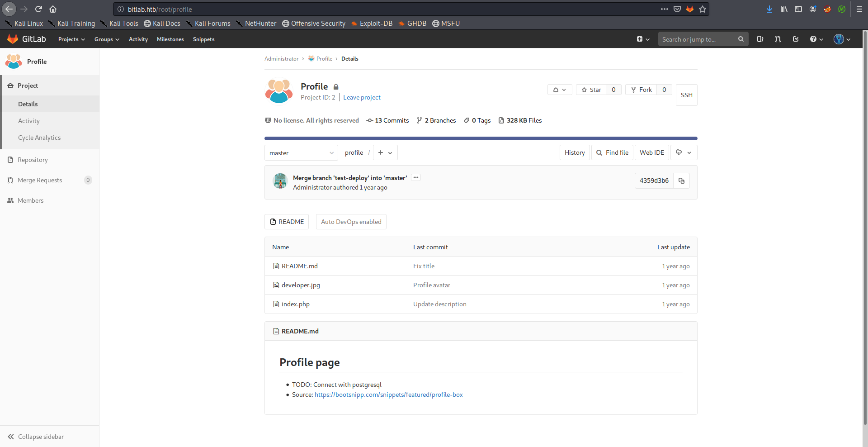Open the Issues icon in top navbar

tap(760, 39)
